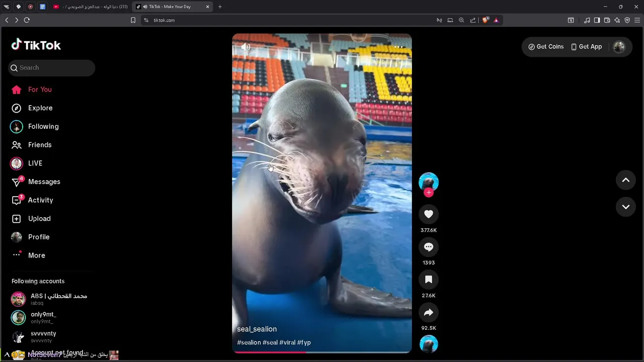This screenshot has height=362, width=644.
Task: Seek the video progress bar
Action: pos(322,352)
